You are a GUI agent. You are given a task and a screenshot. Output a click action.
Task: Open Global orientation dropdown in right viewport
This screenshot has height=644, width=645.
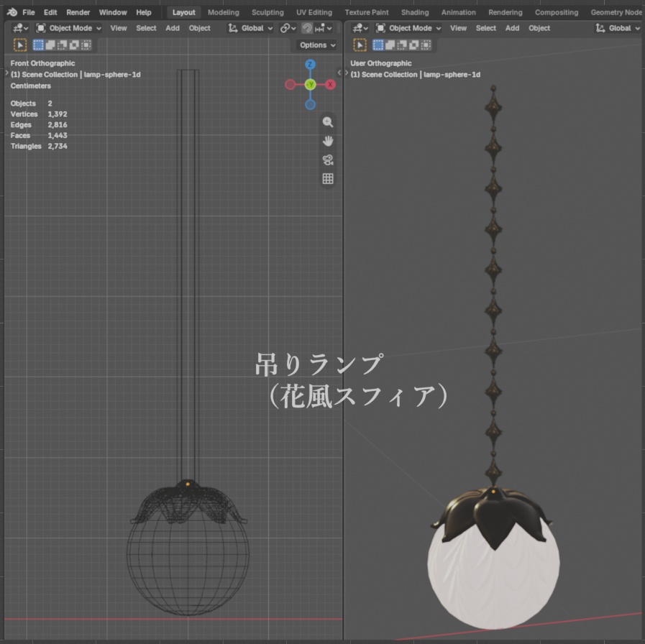click(618, 28)
